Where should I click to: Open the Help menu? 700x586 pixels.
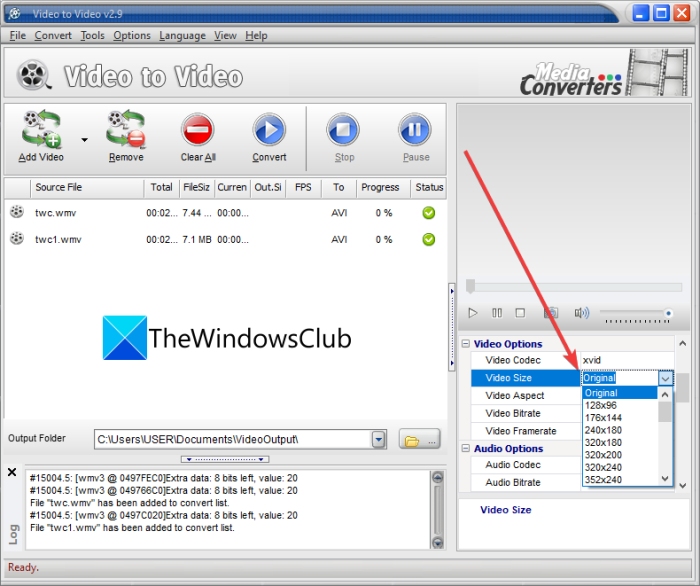(x=256, y=35)
